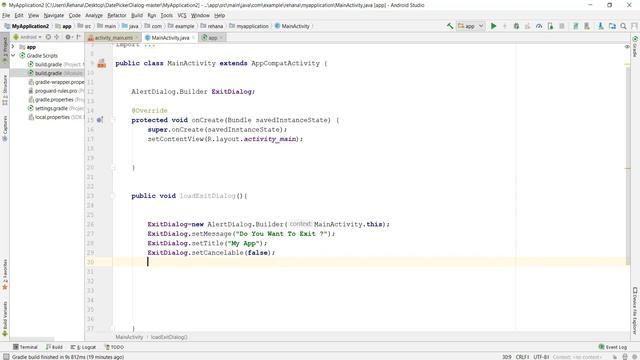Open AVD Manager icon in the toolbar
This screenshot has height=360, width=640.
click(x=587, y=26)
